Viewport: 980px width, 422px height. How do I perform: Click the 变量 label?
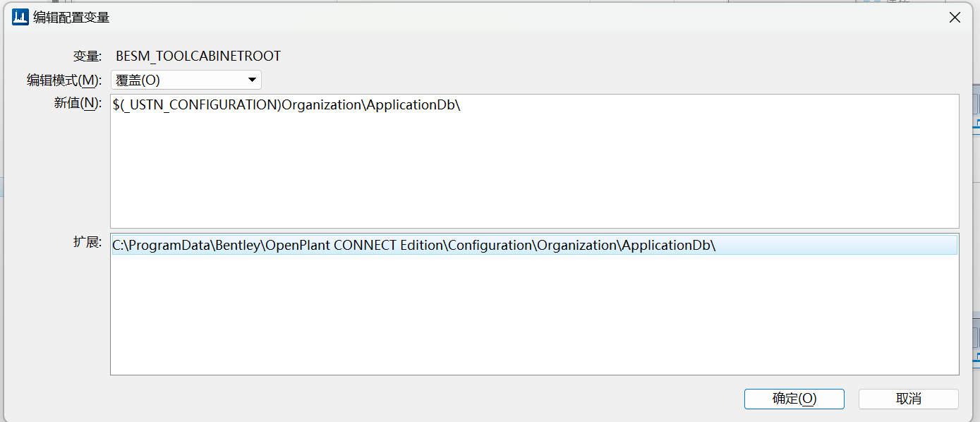[87, 56]
